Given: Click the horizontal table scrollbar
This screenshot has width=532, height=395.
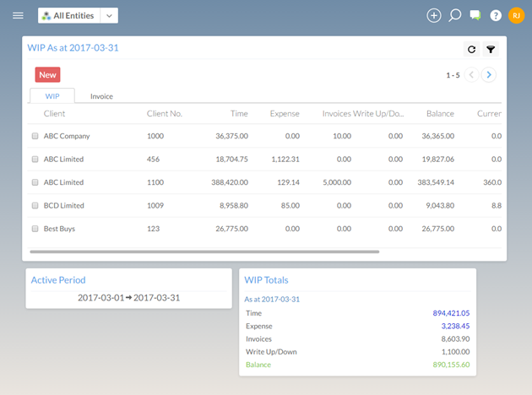Looking at the screenshot, I should [x=204, y=252].
